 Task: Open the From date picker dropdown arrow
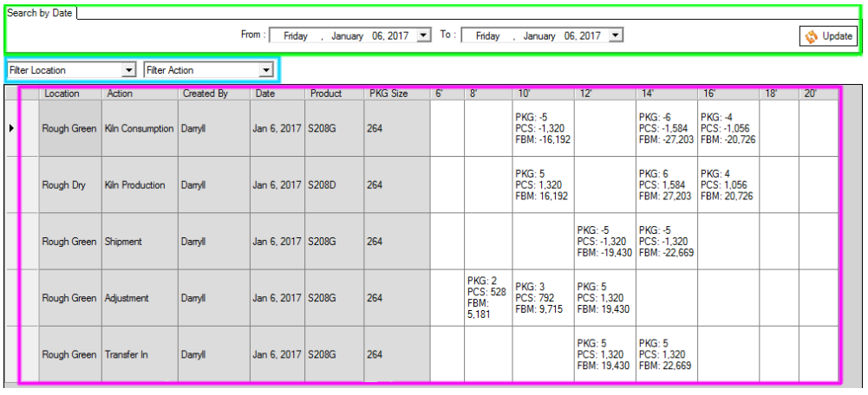[x=423, y=36]
